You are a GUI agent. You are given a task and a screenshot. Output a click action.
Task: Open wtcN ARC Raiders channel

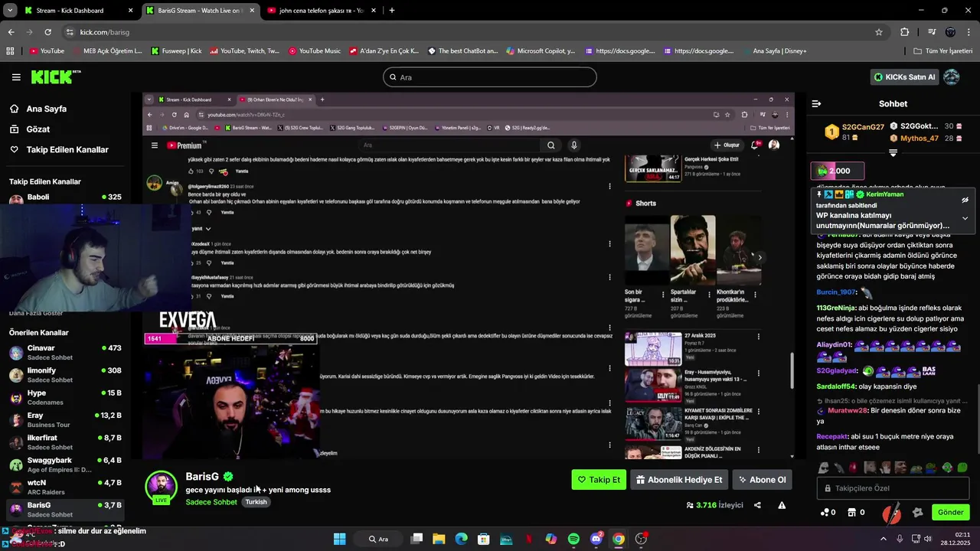click(65, 487)
